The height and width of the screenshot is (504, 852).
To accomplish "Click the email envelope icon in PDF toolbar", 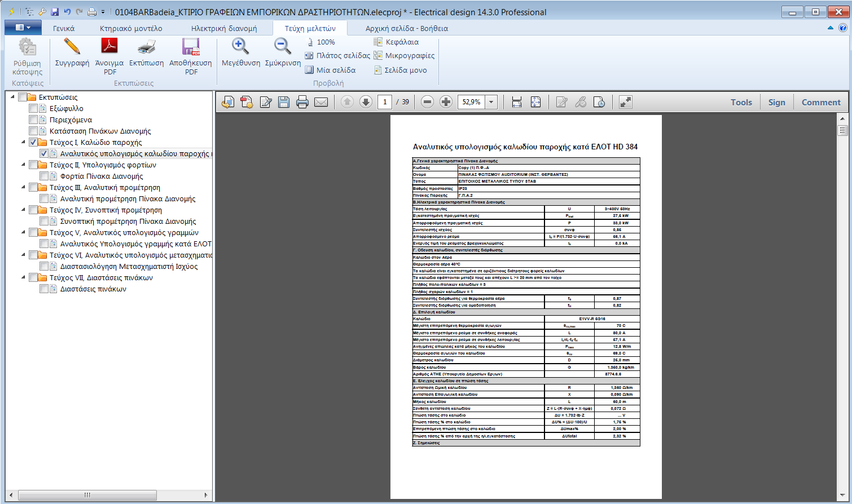I will [x=321, y=102].
